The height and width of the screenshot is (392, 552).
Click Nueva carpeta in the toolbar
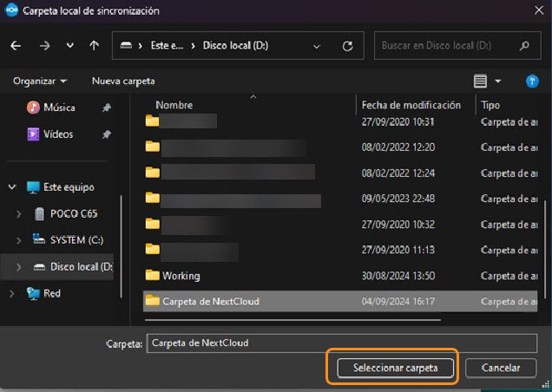(x=123, y=81)
